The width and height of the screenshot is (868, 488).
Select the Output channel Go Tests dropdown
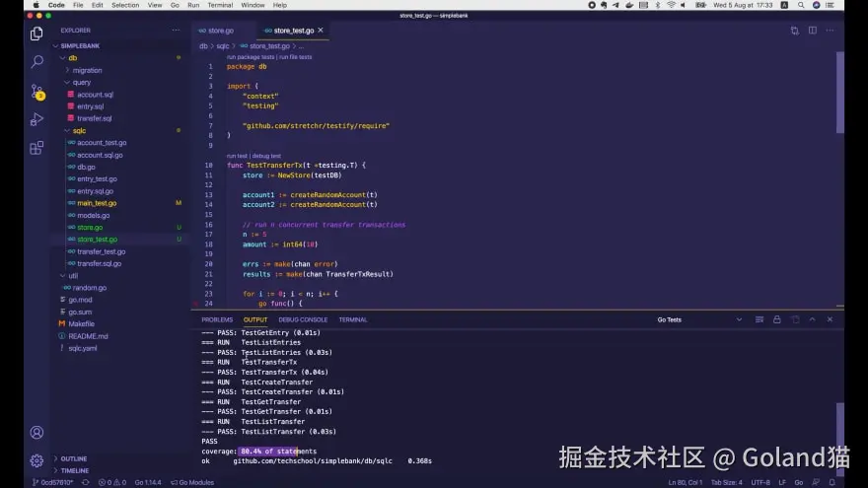[x=698, y=319]
